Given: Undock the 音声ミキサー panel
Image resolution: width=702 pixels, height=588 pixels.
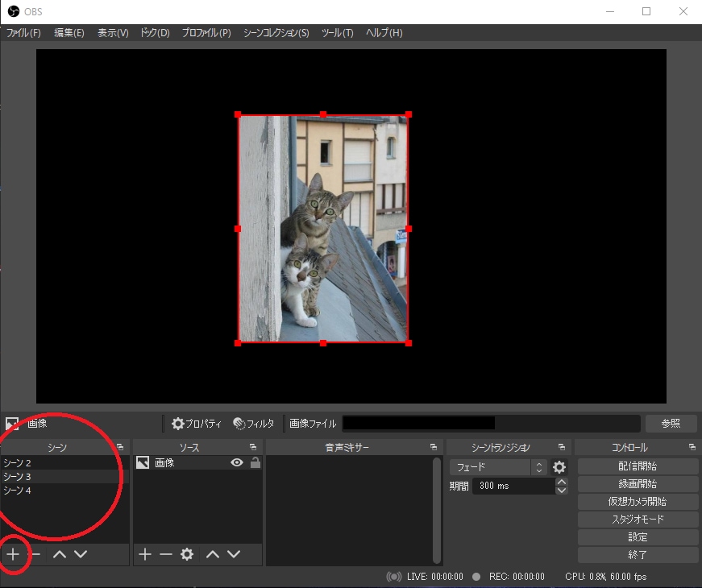Looking at the screenshot, I should click(434, 447).
